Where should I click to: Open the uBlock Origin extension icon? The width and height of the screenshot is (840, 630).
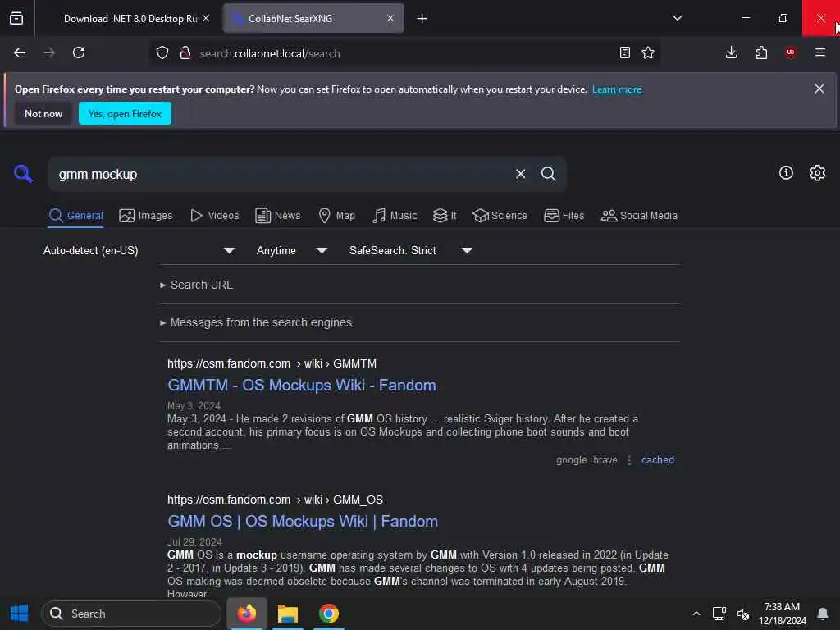point(791,52)
